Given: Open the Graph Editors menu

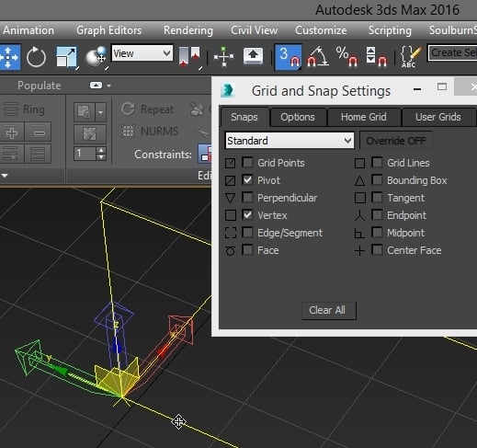Looking at the screenshot, I should tap(108, 30).
